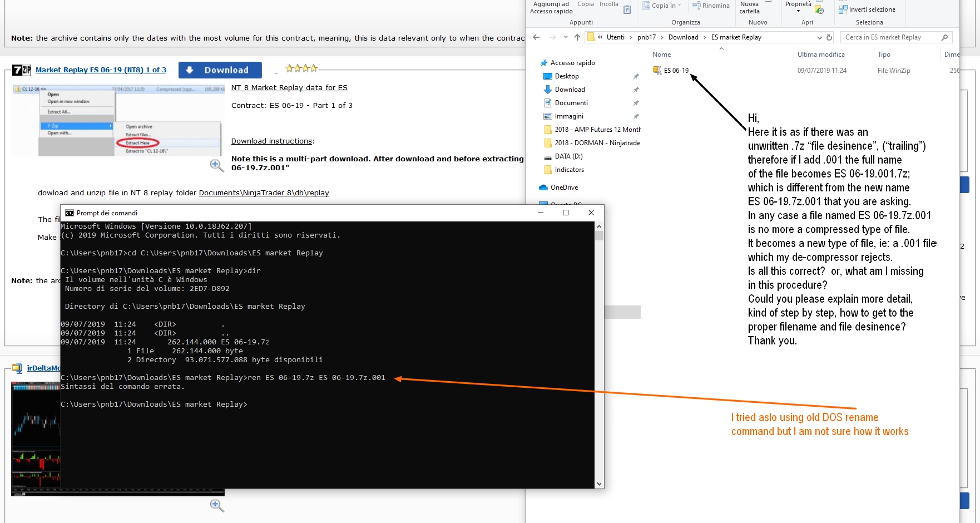Open the irDeltaMo link on the webpage

43,368
